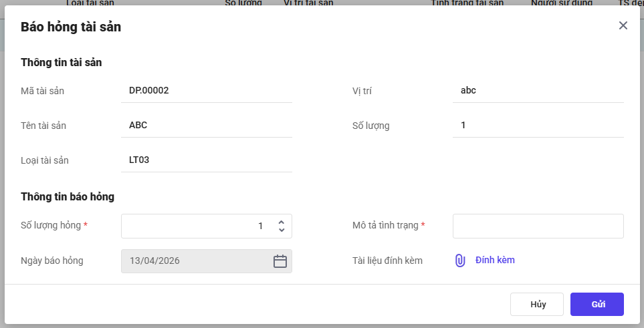644x328 pixels.
Task: Click the Mô tả tình trạng text box
Action: [x=538, y=226]
